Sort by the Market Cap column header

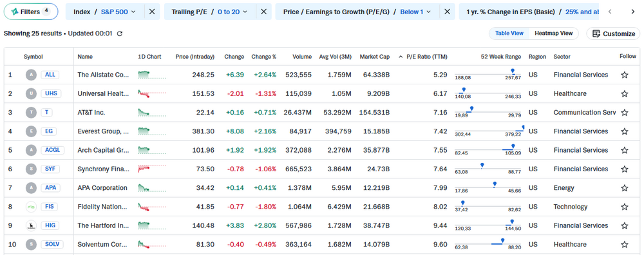click(x=375, y=57)
